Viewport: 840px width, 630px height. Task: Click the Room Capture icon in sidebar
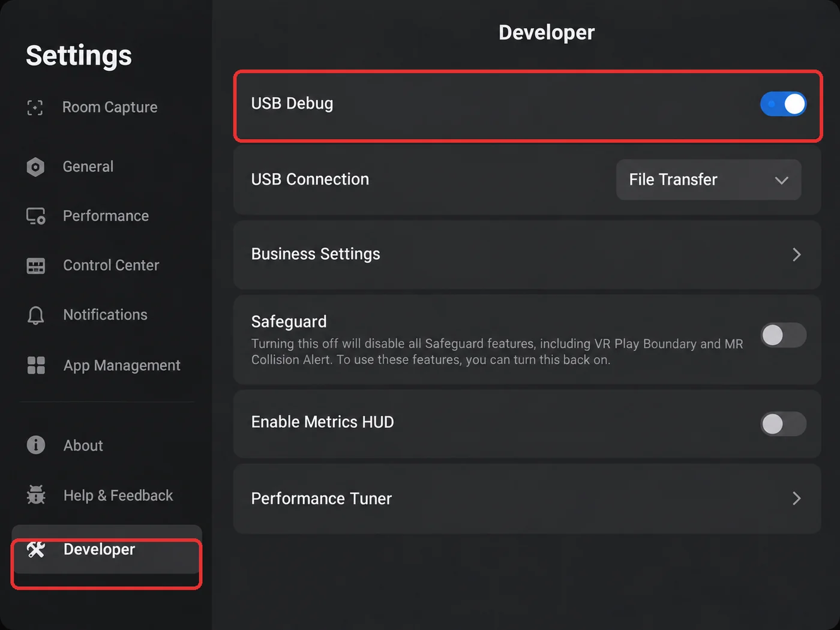pos(35,107)
